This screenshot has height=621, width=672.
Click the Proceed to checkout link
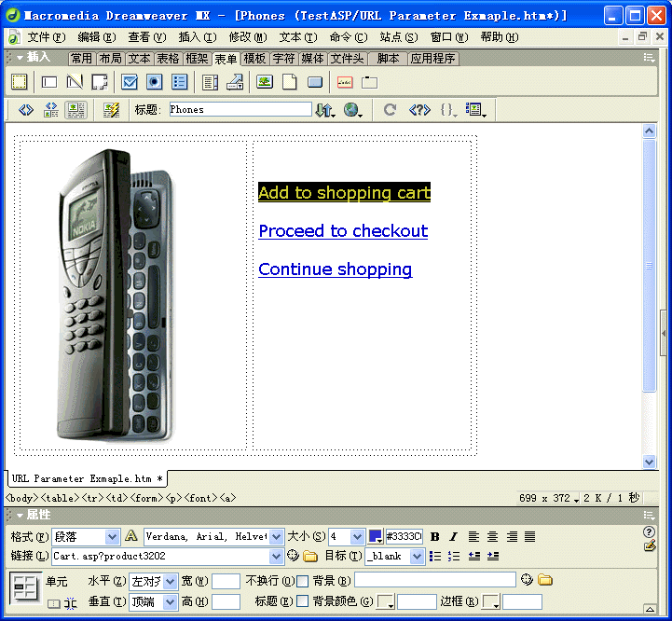[x=343, y=230]
